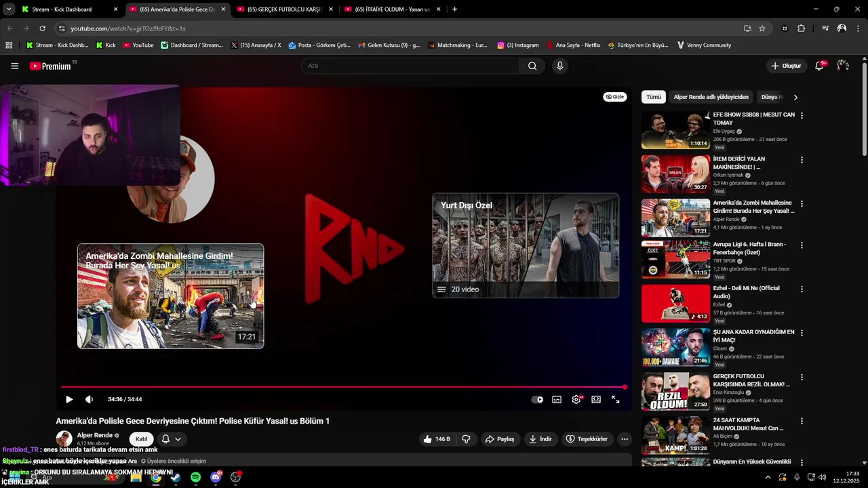
Task: Open the account avatar menu
Action: (843, 66)
